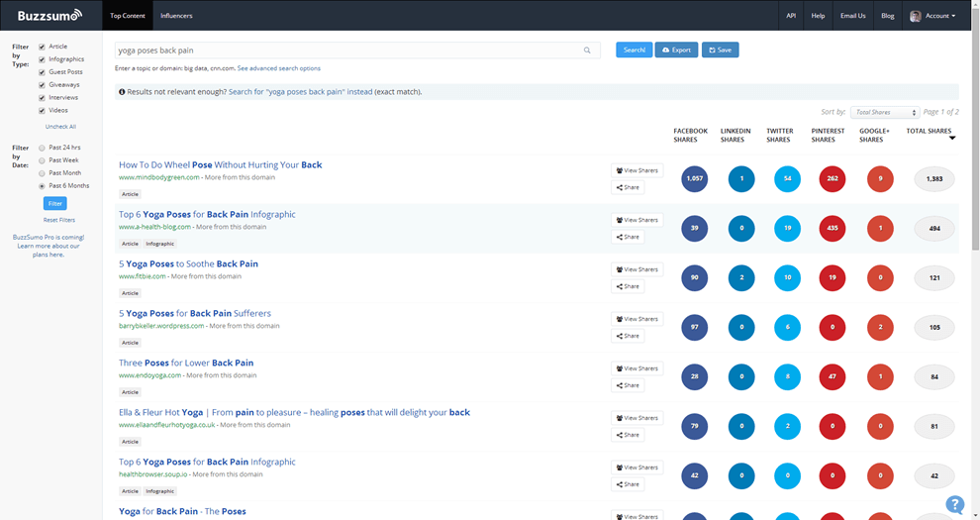
Task: Expand the Account menu
Action: tap(932, 16)
